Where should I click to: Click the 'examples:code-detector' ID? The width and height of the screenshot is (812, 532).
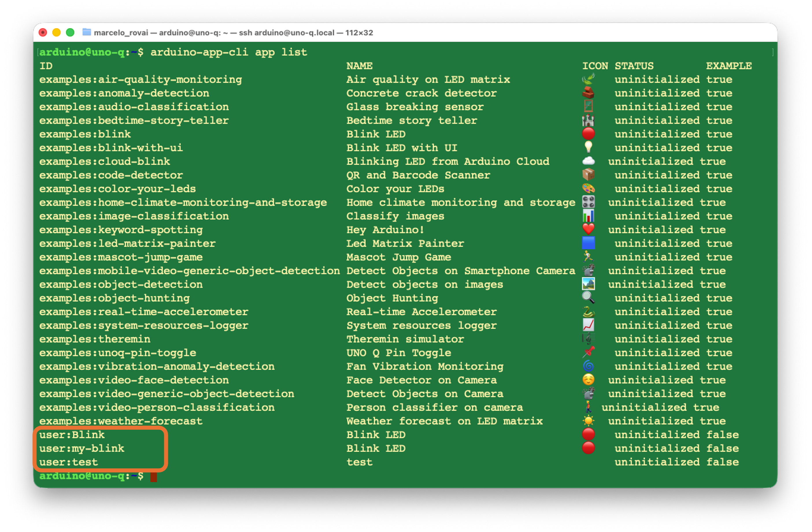111,175
